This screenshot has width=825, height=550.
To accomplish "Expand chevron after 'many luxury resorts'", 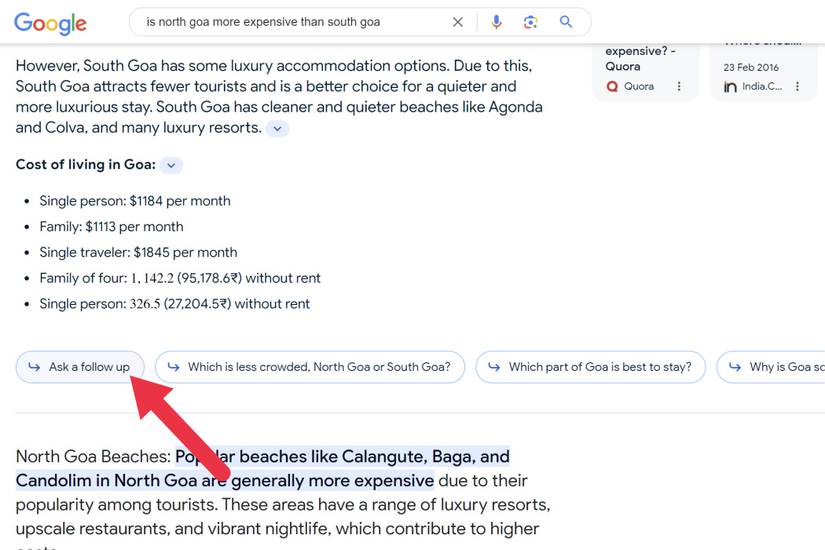I will click(277, 128).
